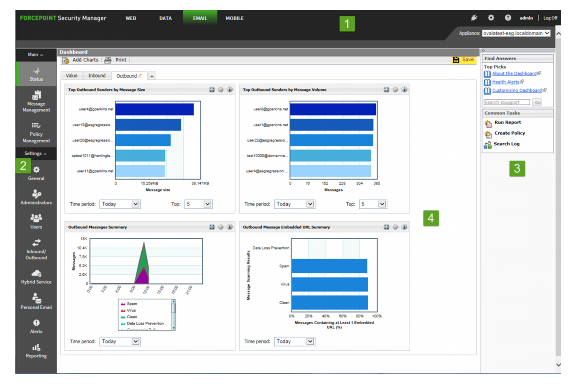Show info for Top Outbound Senders by Message Volume
This screenshot has width=576, height=384.
404,89
